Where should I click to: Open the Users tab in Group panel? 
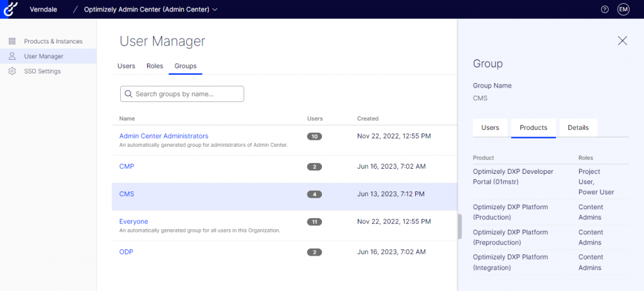tap(490, 128)
